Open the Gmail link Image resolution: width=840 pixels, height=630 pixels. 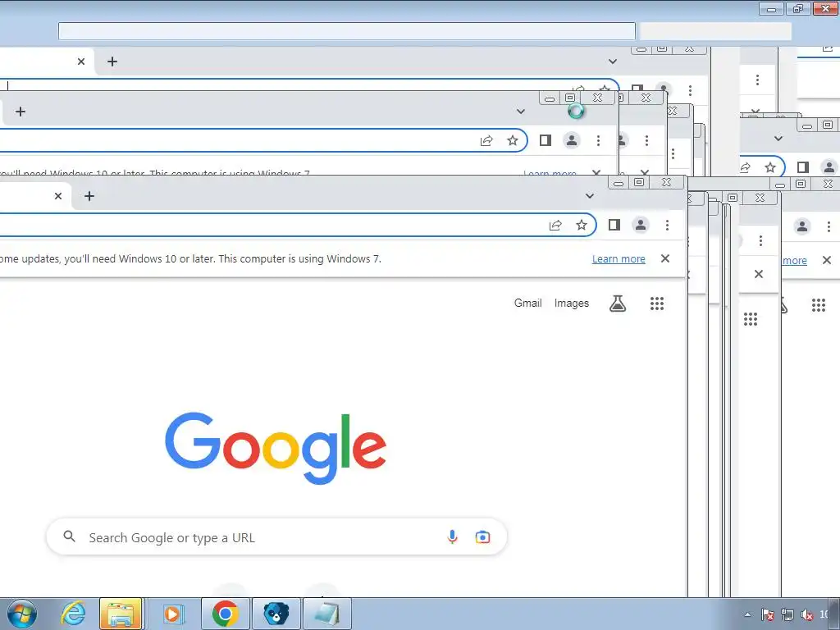coord(527,303)
